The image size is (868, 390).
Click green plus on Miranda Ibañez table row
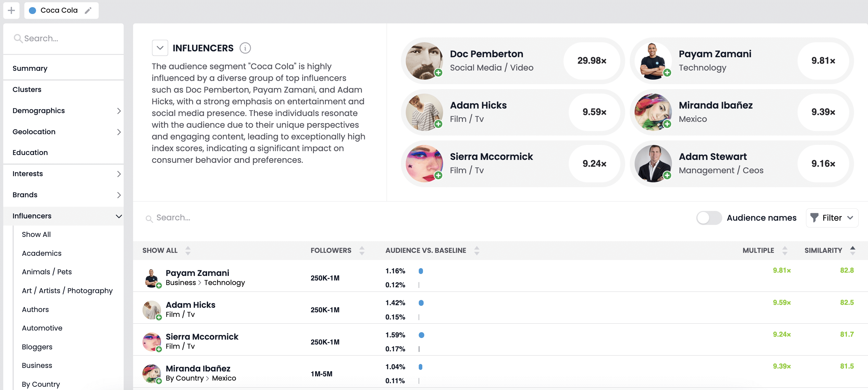tap(159, 381)
